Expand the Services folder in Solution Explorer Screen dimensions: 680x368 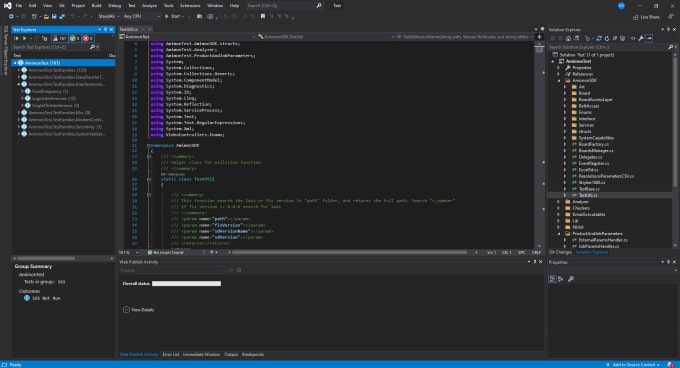[565, 125]
